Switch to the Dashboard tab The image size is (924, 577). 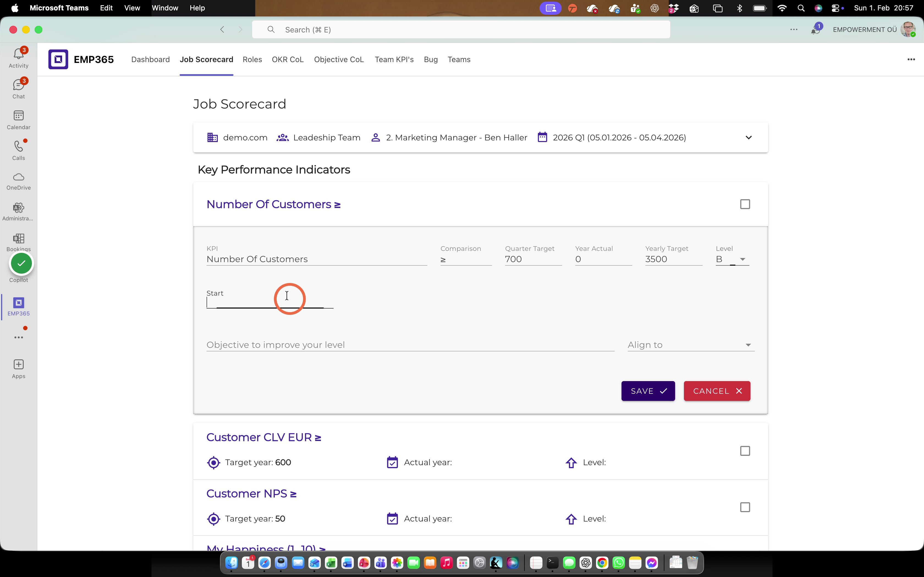[150, 59]
